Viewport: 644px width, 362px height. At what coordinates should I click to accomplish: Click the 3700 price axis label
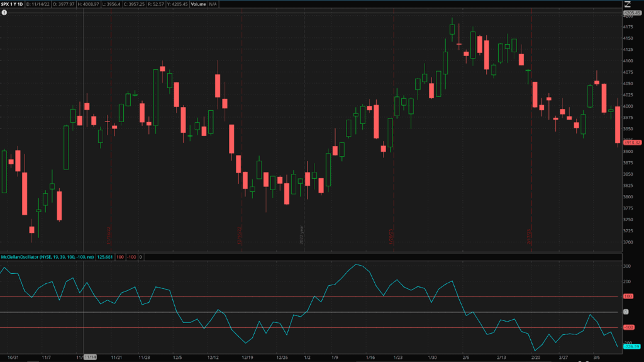628,242
